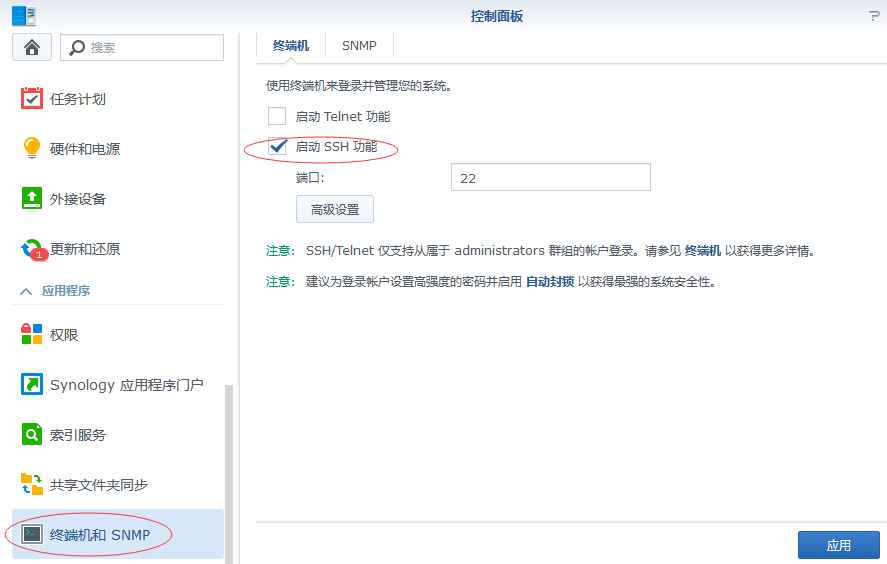Image resolution: width=887 pixels, height=564 pixels.
Task: Open Indexing Service (索引服务) icon
Action: [32, 434]
